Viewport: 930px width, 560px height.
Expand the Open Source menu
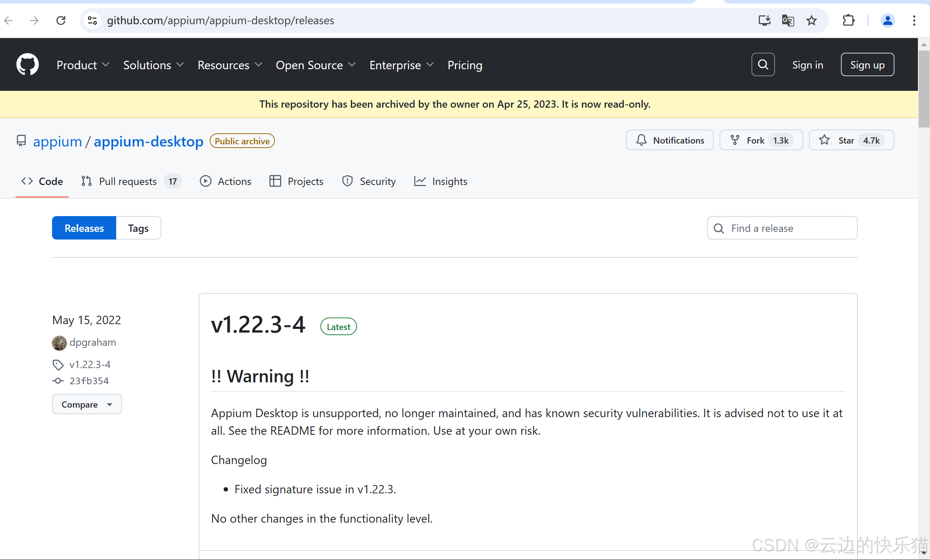tap(316, 65)
